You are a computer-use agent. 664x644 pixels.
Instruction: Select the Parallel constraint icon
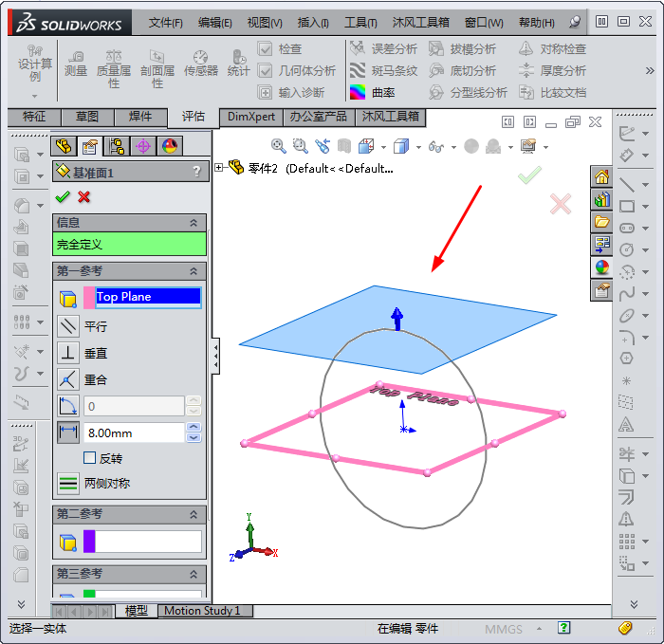[x=68, y=326]
